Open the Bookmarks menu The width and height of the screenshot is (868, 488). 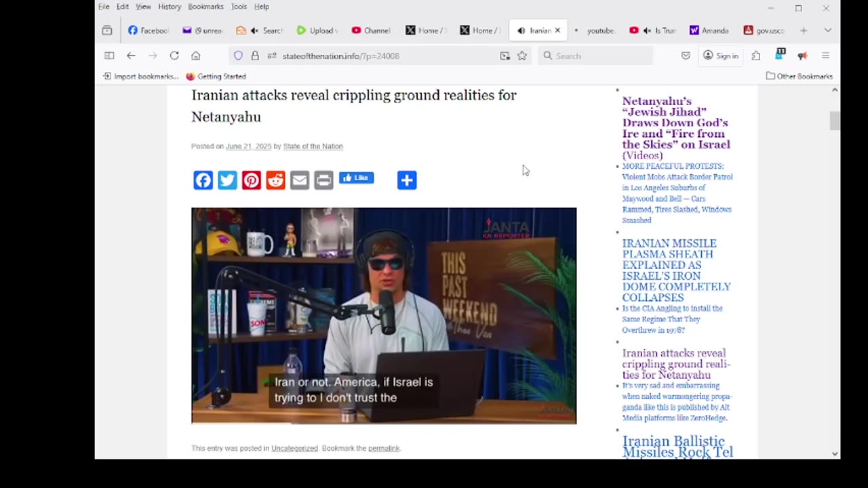(205, 7)
